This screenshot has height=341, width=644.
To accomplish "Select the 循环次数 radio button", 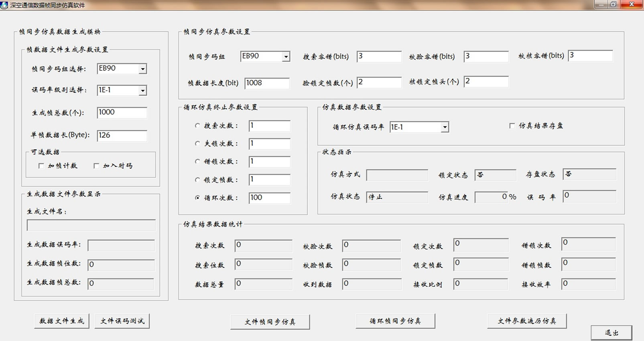I will [x=197, y=198].
